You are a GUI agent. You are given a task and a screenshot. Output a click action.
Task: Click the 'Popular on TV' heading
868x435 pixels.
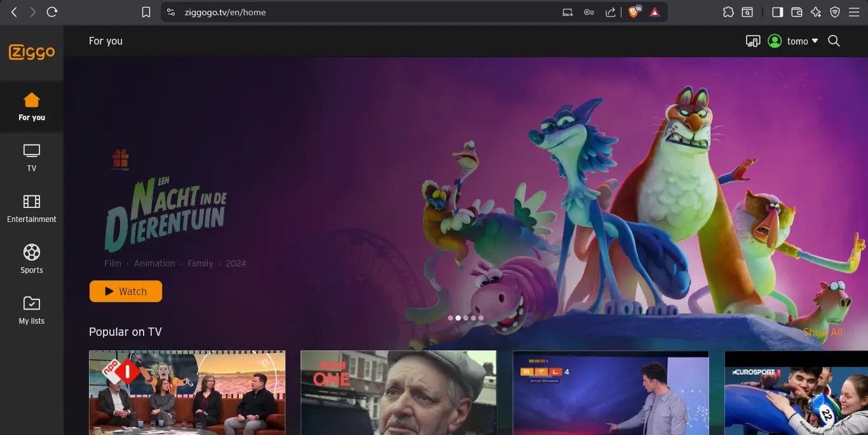coord(125,332)
